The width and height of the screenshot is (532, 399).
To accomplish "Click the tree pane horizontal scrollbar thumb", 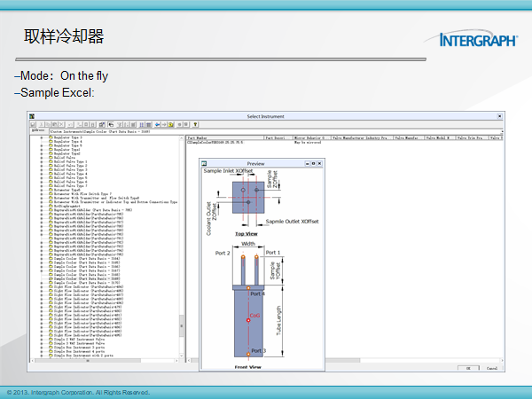I will point(88,361).
